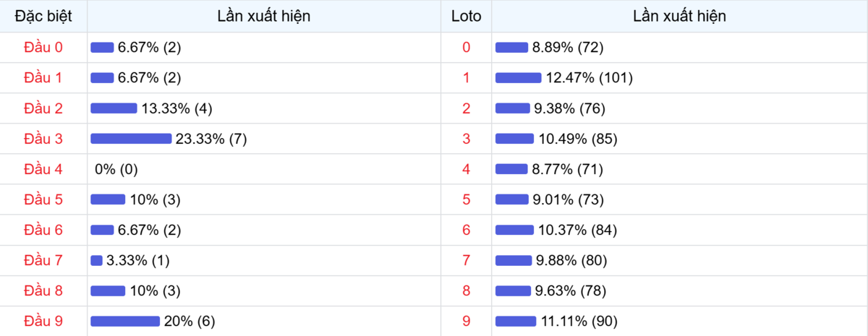Click the 23.33% bar for Đầu 3

click(x=131, y=139)
